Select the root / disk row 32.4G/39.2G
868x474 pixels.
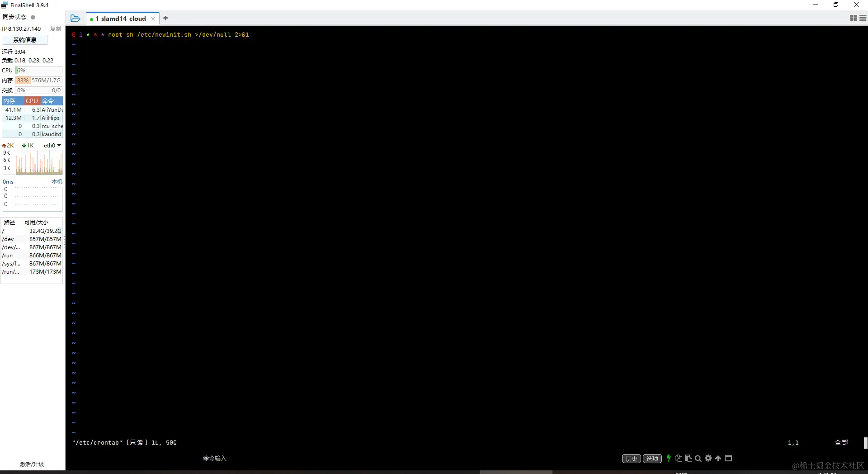coord(32,231)
